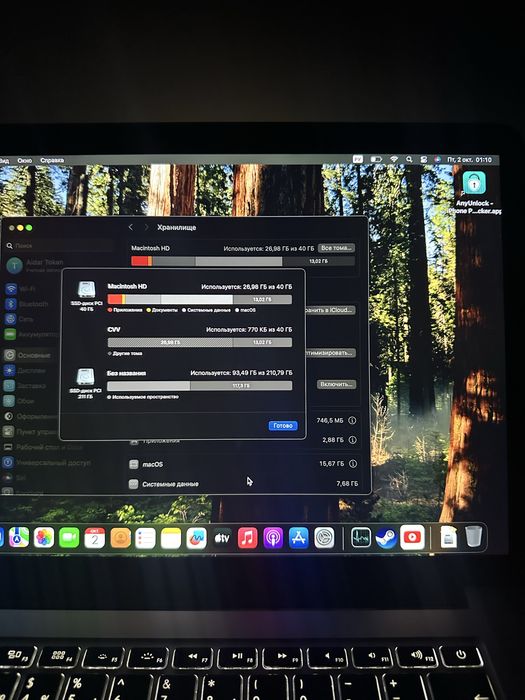Viewport: 525px width, 700px height.
Task: Select Рабочий стол и Dock in sidebar
Action: (x=42, y=447)
